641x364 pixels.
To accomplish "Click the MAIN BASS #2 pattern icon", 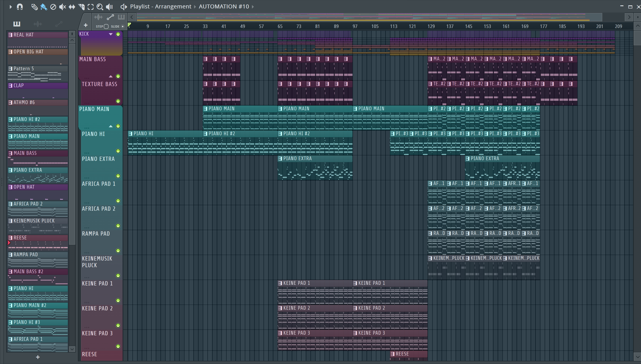I will coord(10,272).
